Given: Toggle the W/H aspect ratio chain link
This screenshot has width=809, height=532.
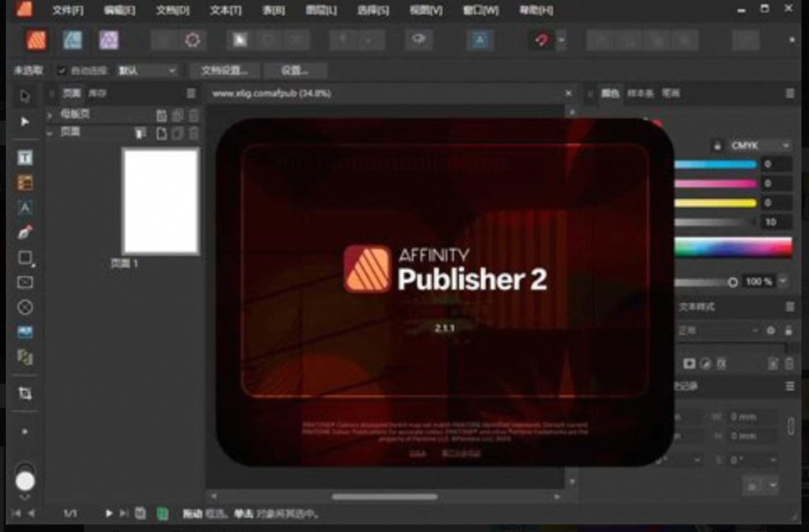Looking at the screenshot, I should point(791,426).
